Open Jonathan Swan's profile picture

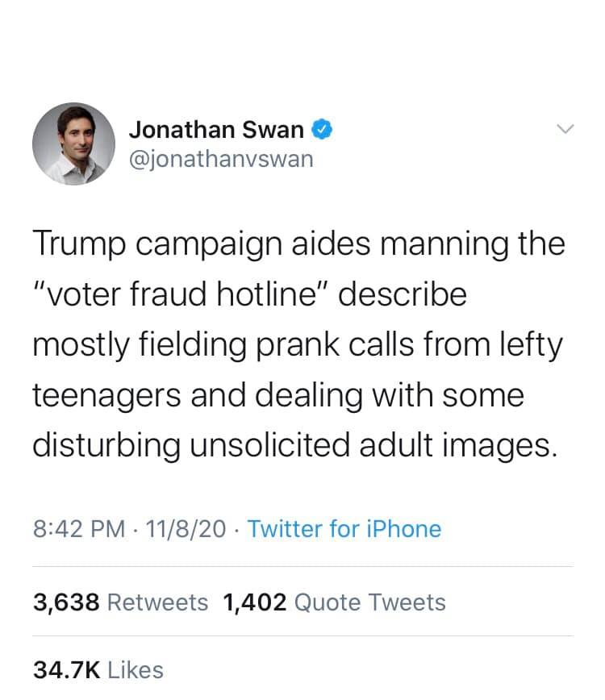click(x=73, y=144)
